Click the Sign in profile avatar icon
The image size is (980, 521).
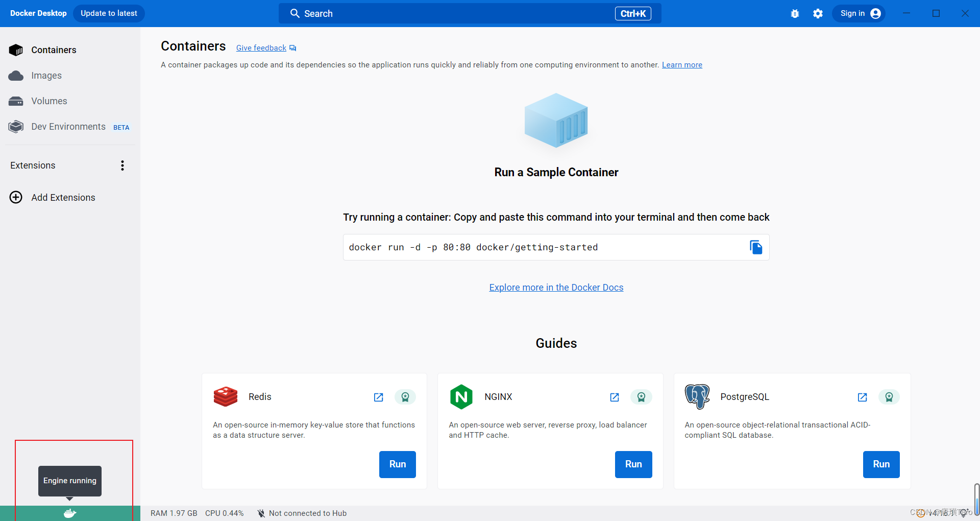(x=875, y=13)
